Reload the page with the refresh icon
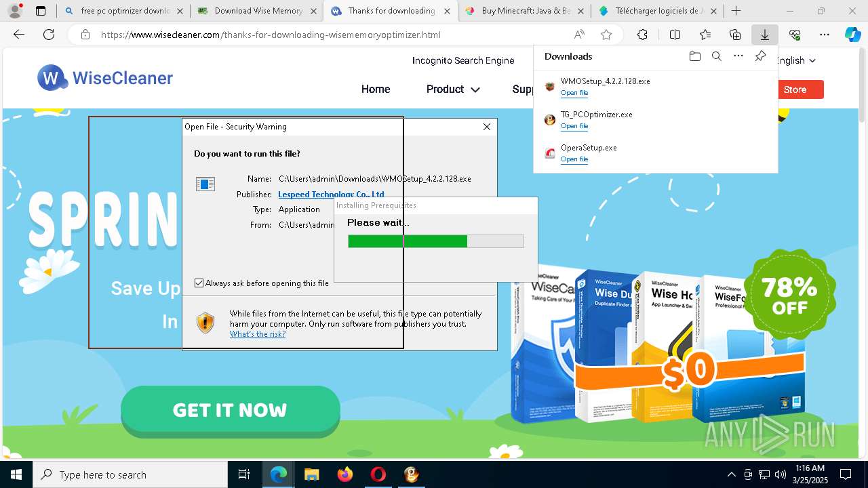868x488 pixels. (x=49, y=35)
